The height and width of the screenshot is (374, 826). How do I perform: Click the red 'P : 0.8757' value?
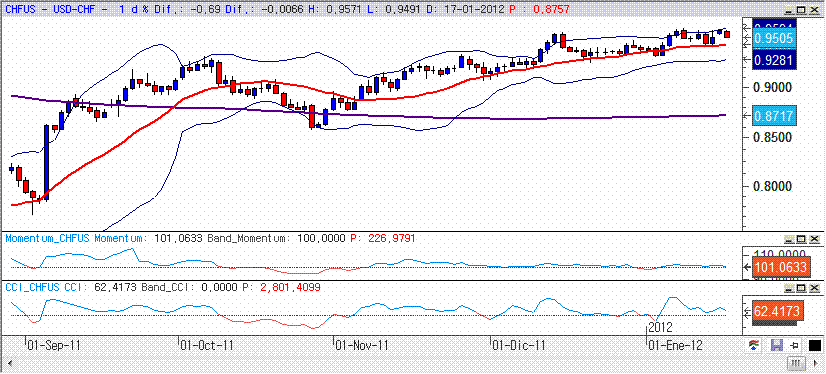pyautogui.click(x=539, y=9)
